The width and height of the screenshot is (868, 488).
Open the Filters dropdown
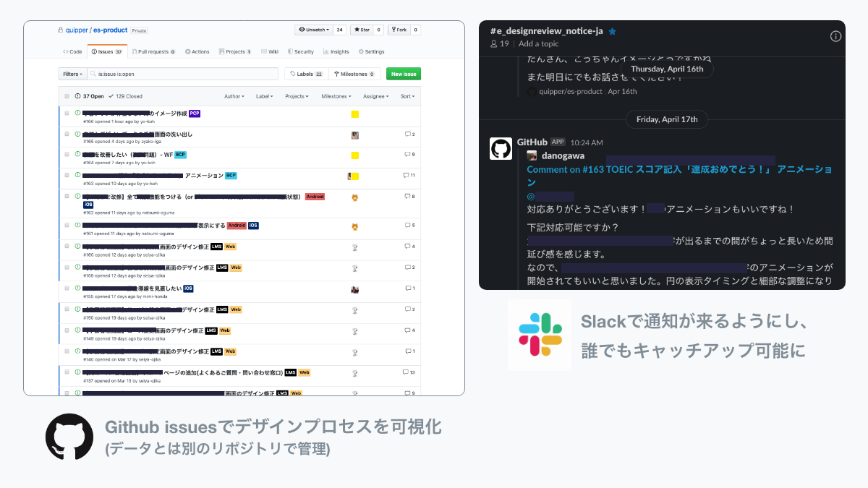click(x=72, y=74)
